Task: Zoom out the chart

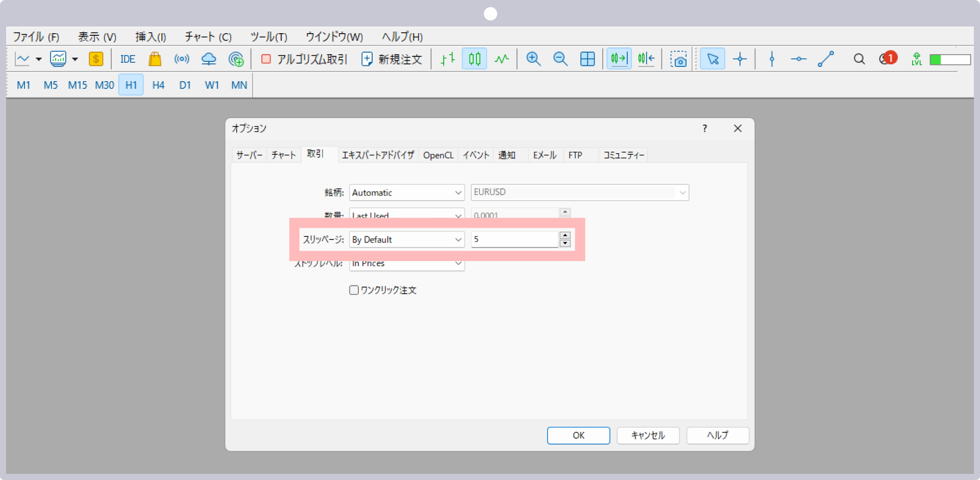Action: [560, 59]
